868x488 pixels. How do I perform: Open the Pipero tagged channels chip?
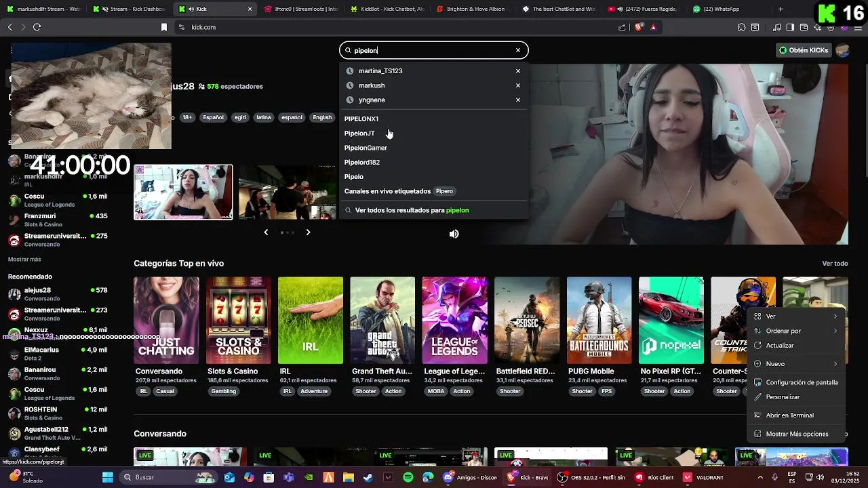tap(444, 191)
